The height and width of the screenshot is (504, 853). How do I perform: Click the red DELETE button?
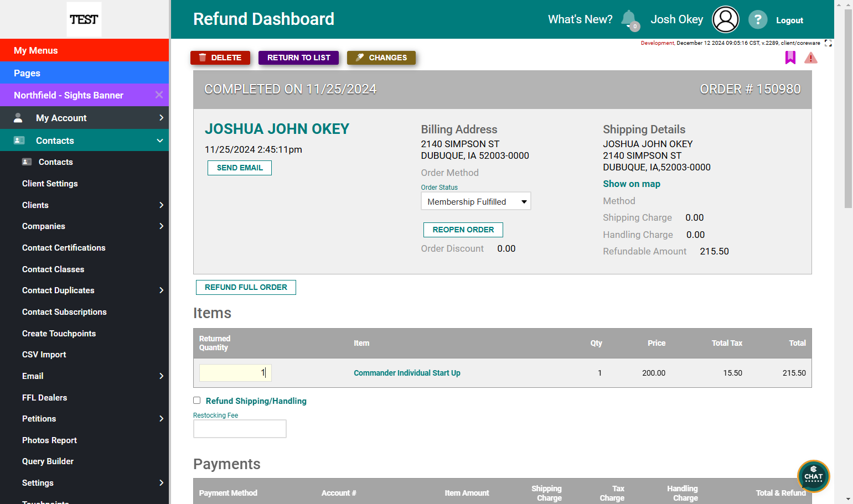220,58
